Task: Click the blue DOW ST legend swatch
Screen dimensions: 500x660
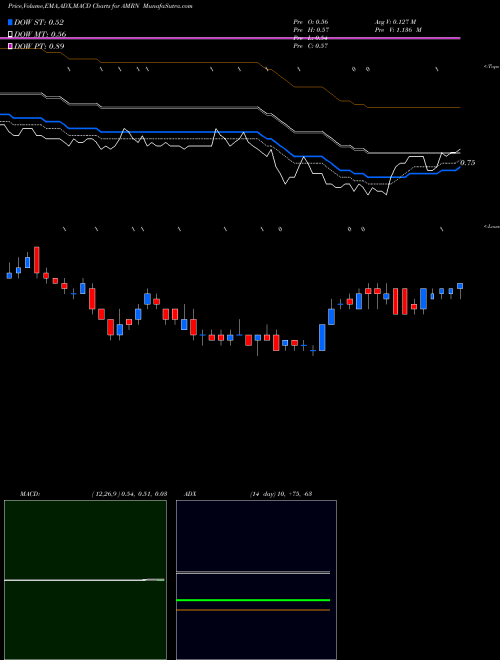Action: pyautogui.click(x=11, y=22)
